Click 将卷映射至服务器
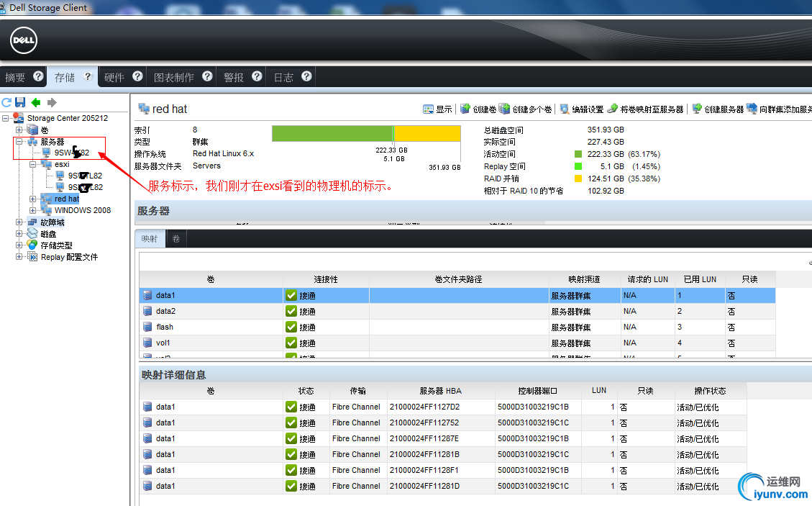 pyautogui.click(x=645, y=109)
